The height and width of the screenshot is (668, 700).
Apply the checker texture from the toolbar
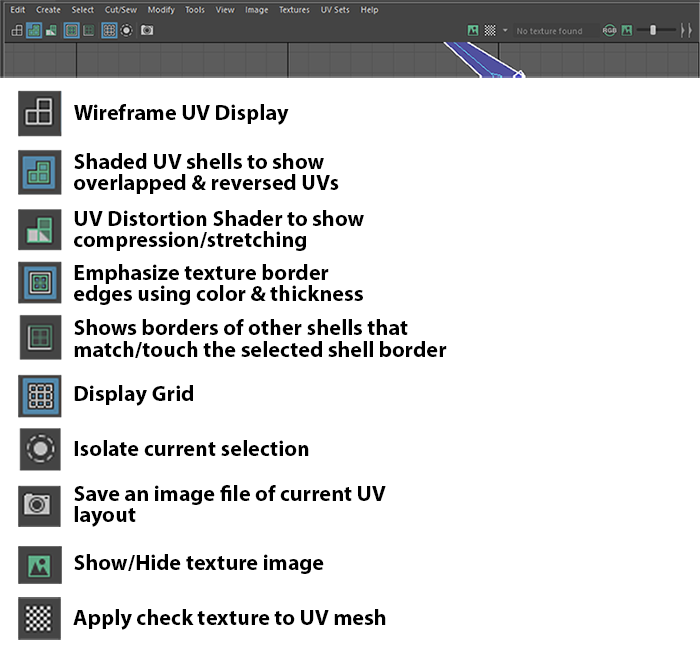pos(490,31)
